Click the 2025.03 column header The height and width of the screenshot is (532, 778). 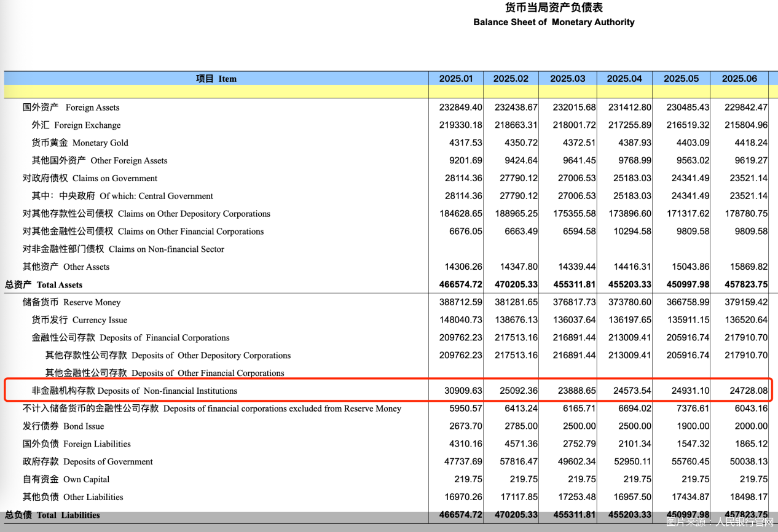tap(567, 79)
